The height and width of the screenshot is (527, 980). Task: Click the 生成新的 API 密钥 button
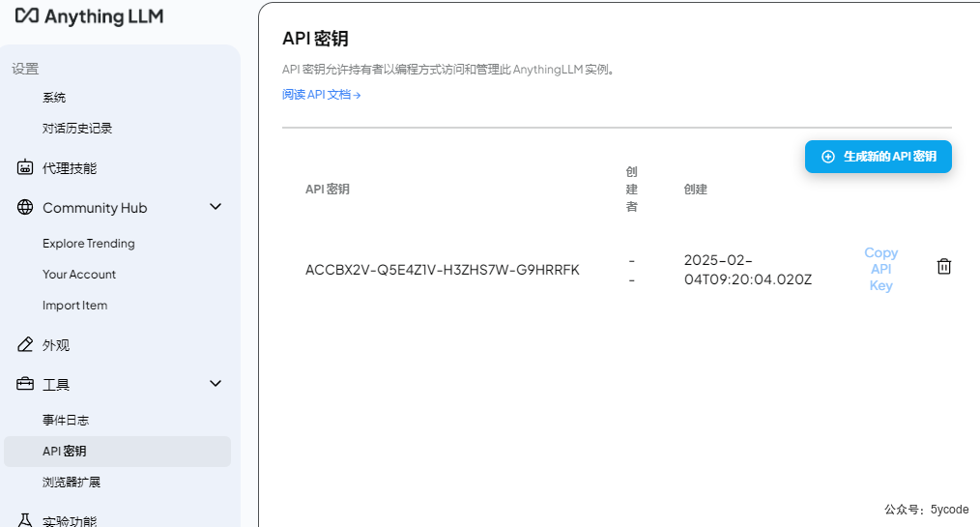tap(879, 157)
